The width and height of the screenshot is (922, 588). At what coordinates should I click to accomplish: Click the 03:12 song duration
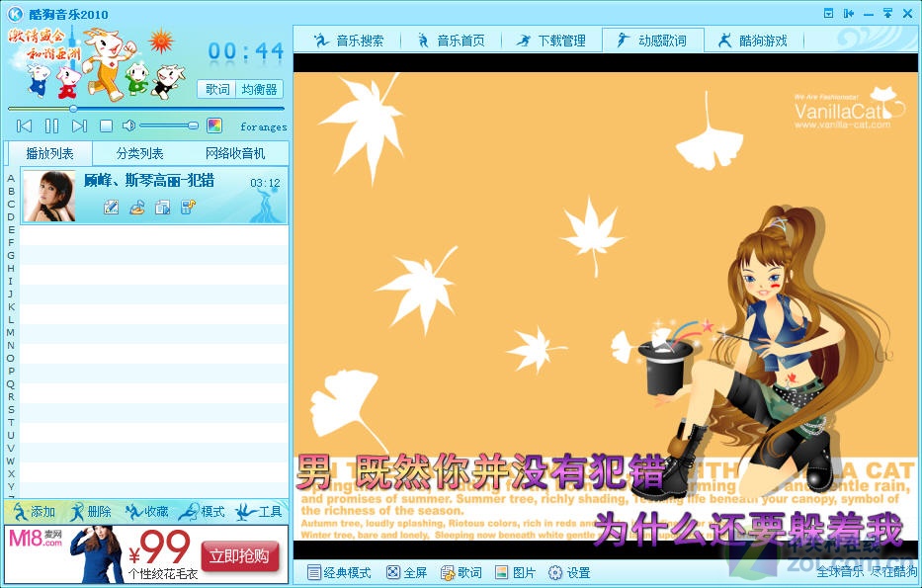click(265, 183)
